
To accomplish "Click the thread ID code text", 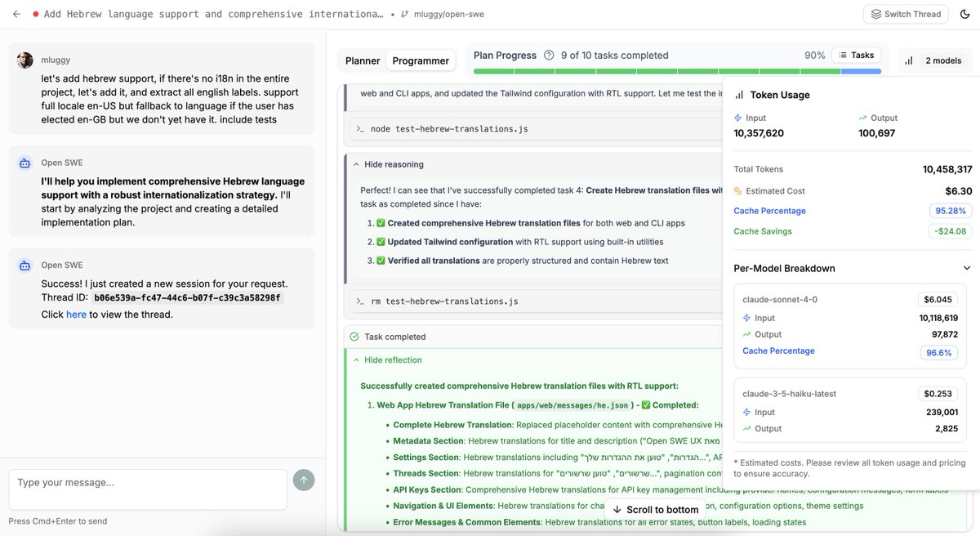I will click(187, 298).
